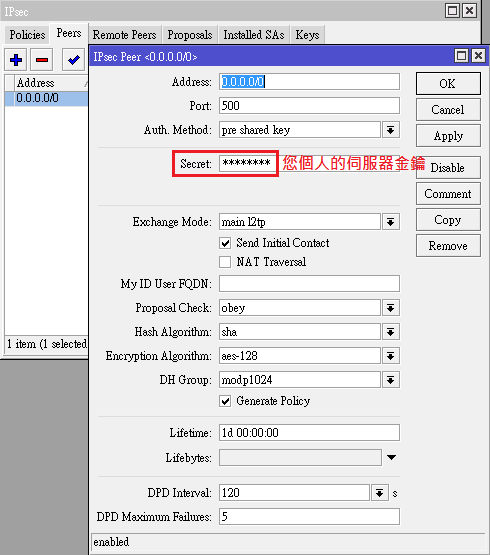Viewport: 490px width, 555px height.
Task: Click into the Address input field
Action: 309,82
